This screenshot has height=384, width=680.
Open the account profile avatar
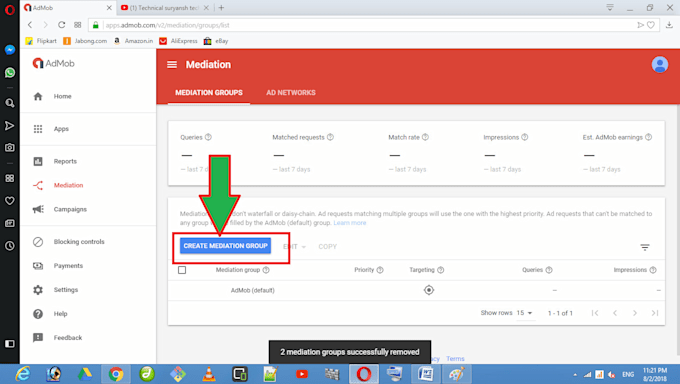660,65
